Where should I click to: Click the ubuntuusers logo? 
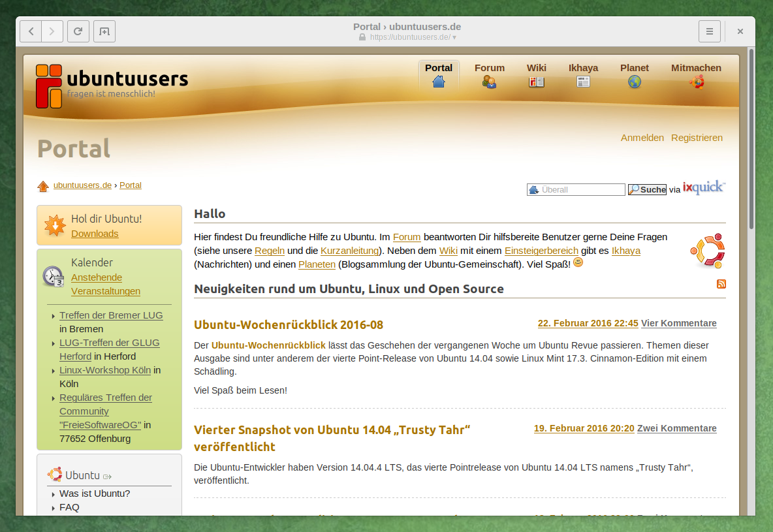[112, 86]
